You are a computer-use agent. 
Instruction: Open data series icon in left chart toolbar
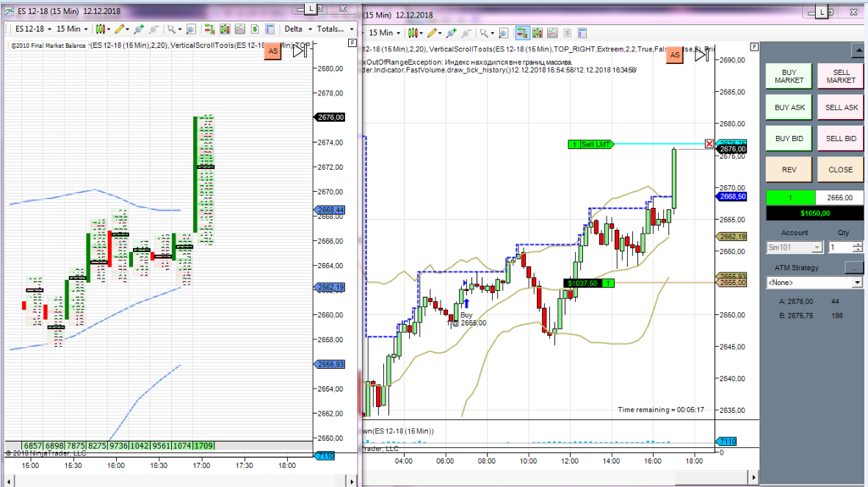[225, 29]
